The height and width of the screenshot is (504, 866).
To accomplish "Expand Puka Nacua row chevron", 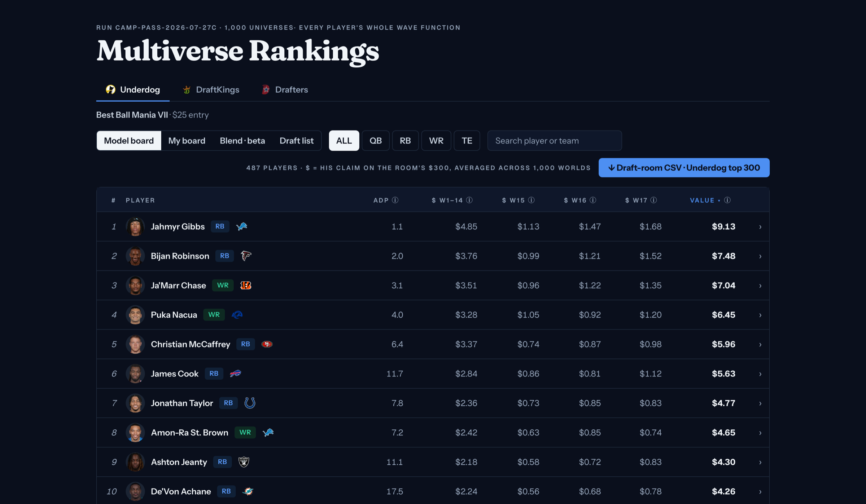I will click(x=760, y=315).
